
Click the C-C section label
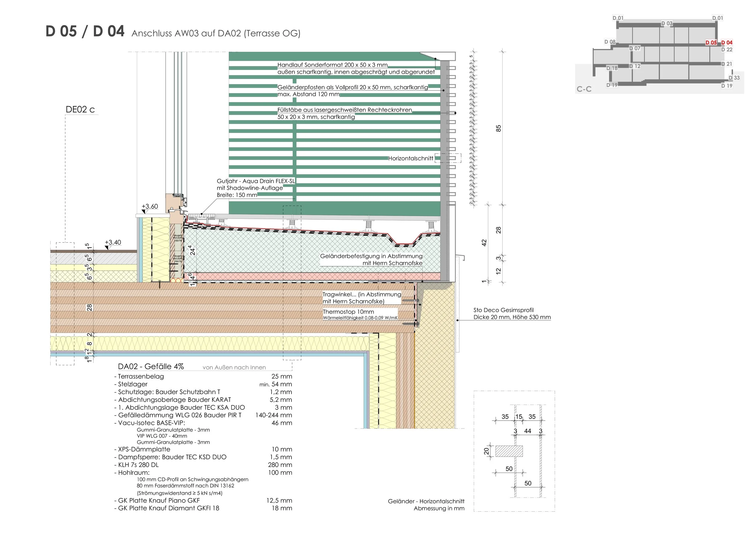coord(584,89)
